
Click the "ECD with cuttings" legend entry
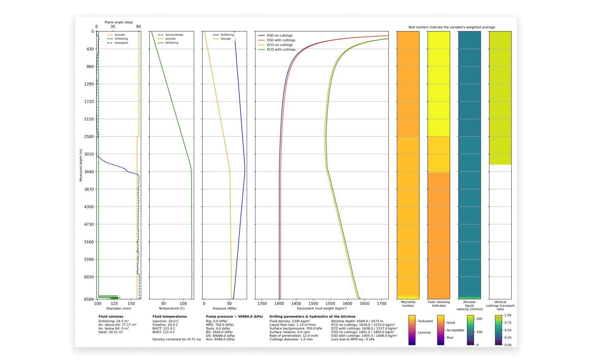pos(281,49)
